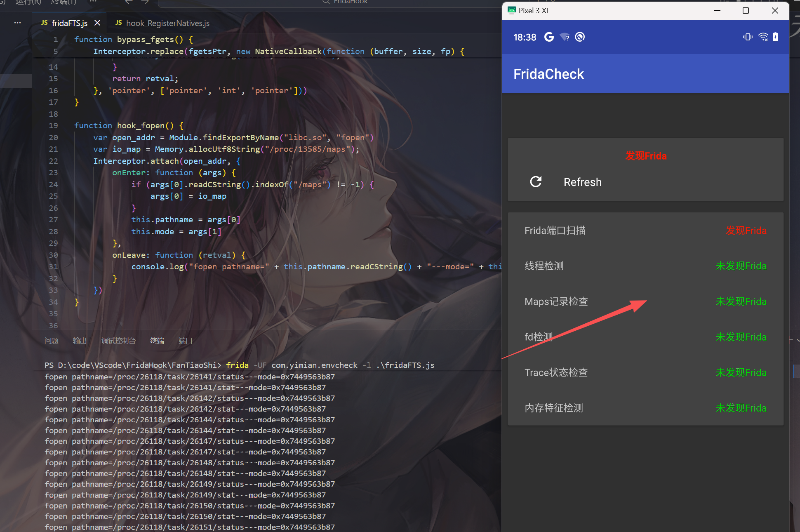This screenshot has height=532, width=800.
Task: Tap the Refresh label in FridaCheck
Action: (582, 182)
